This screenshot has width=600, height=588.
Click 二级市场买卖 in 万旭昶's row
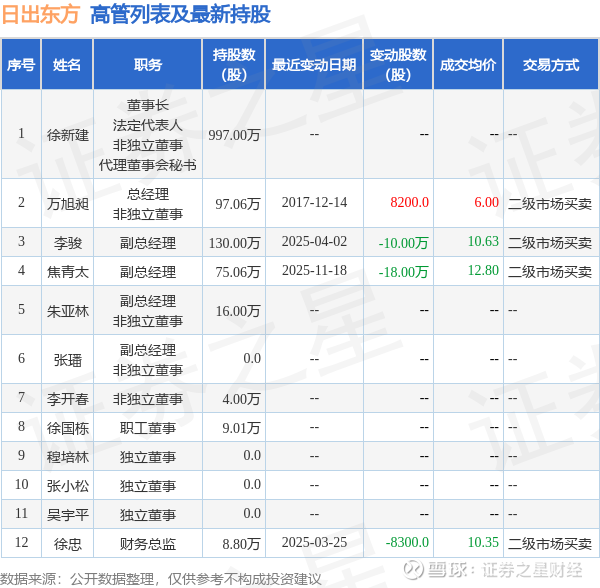pyautogui.click(x=550, y=204)
